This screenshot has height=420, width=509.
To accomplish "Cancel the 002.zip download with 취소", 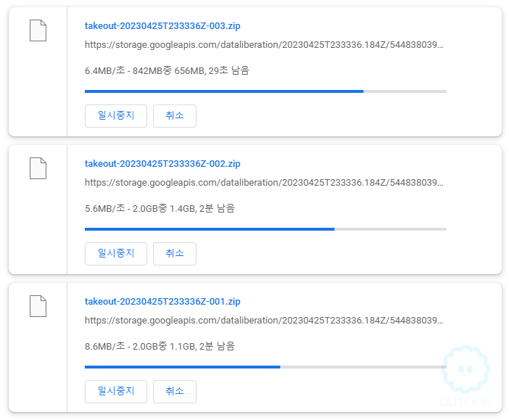I will pyautogui.click(x=175, y=253).
